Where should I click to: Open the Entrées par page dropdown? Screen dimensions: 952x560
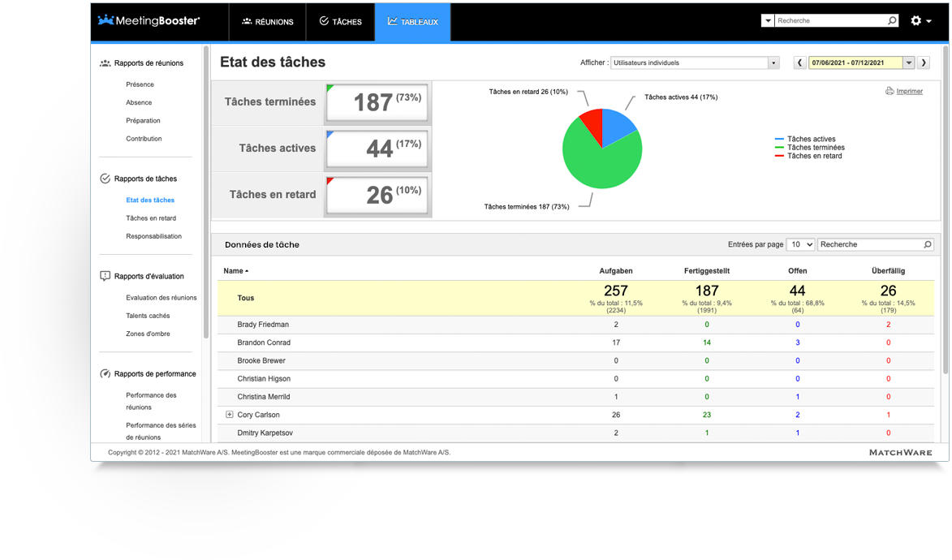[x=800, y=245]
